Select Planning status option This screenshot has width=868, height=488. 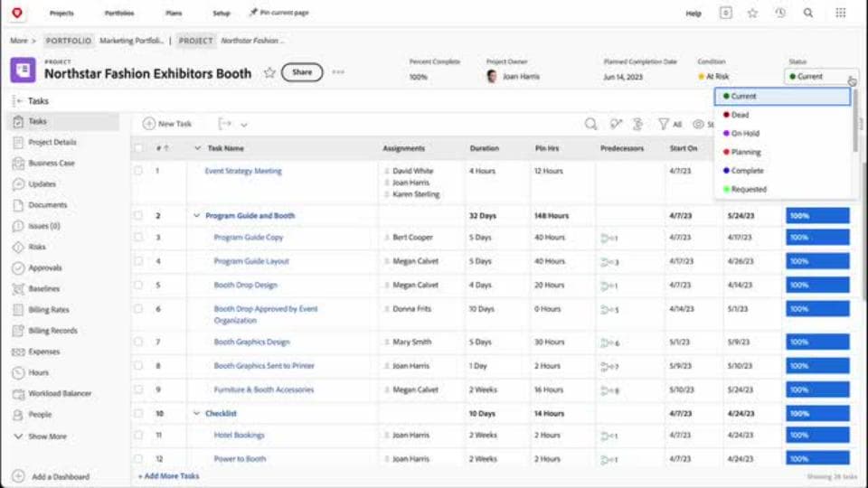(x=783, y=152)
